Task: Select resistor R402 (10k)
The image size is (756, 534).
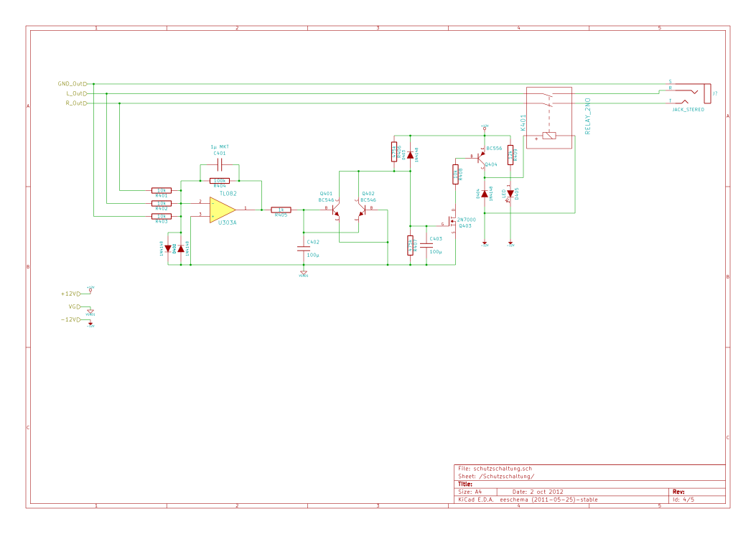Action: point(161,203)
